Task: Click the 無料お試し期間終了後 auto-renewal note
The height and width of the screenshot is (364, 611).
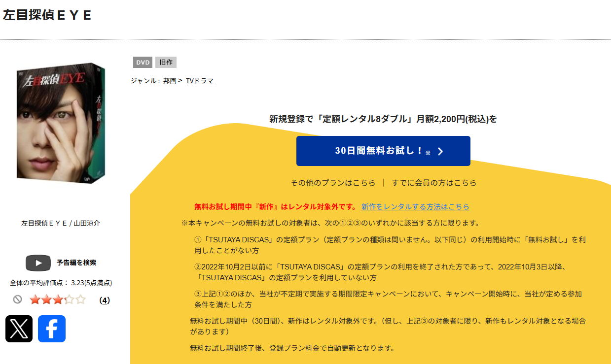Action: click(292, 348)
